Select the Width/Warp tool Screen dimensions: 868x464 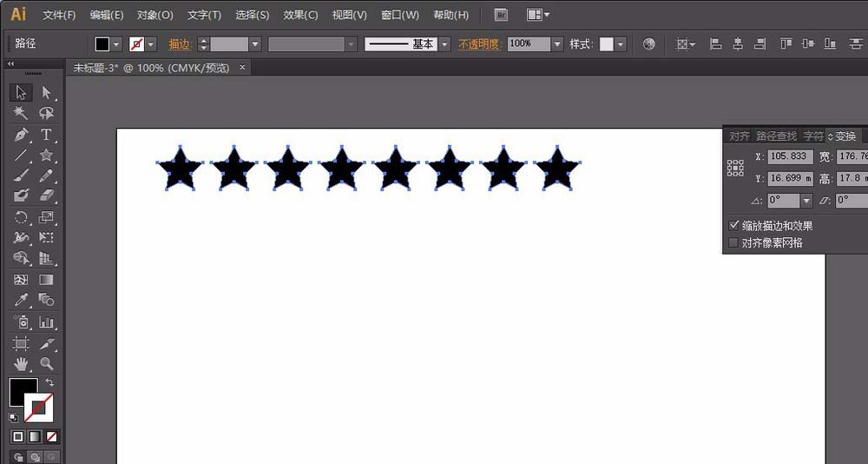pos(21,238)
